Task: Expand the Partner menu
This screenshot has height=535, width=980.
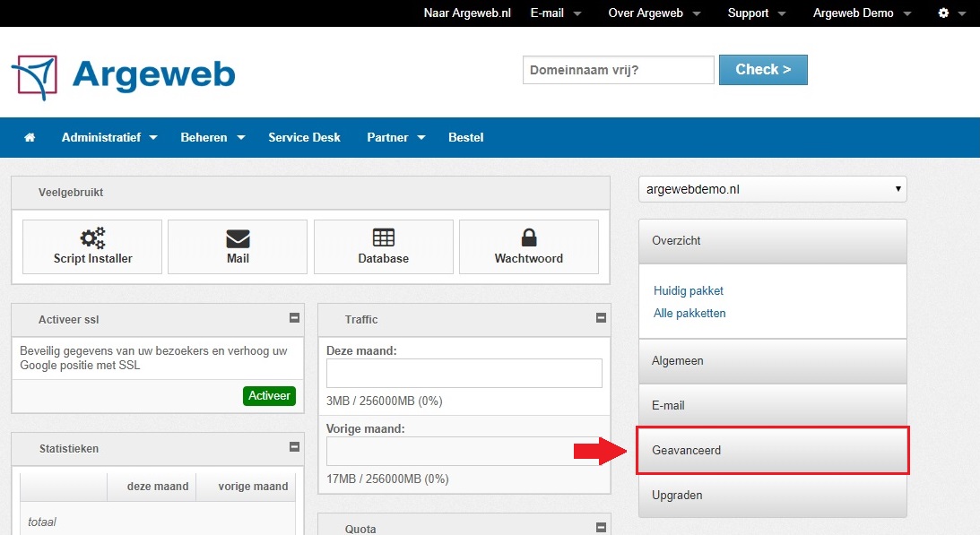Action: (395, 137)
